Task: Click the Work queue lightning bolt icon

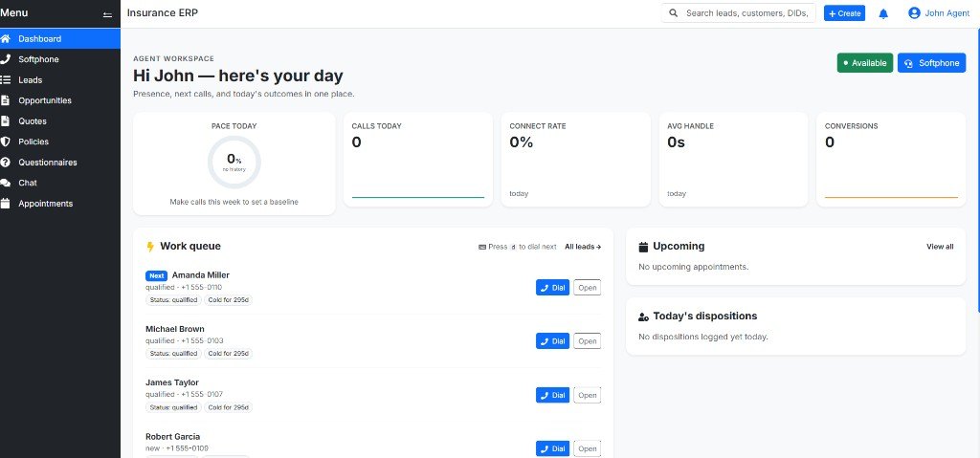Action: pyautogui.click(x=150, y=247)
